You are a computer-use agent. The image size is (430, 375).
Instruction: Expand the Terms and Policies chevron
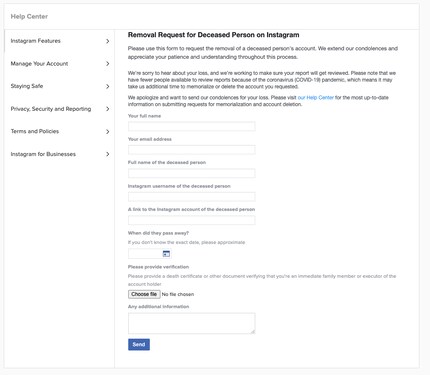click(x=107, y=132)
